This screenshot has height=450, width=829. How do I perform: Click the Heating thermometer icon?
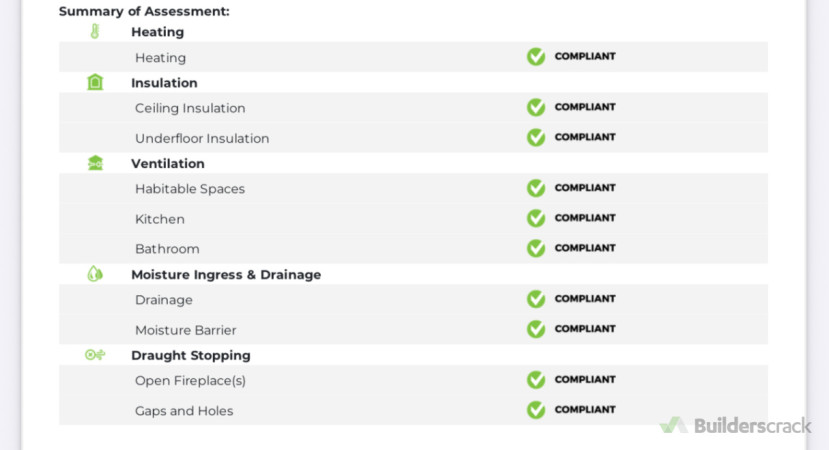(x=95, y=32)
